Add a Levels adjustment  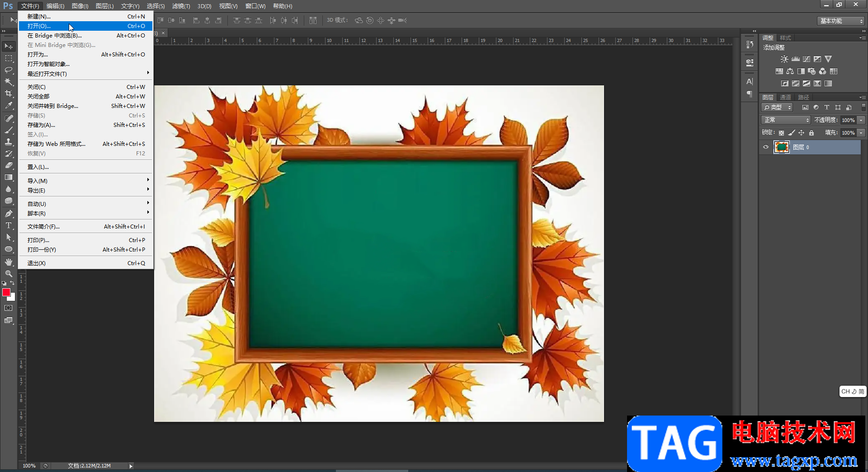(x=796, y=59)
